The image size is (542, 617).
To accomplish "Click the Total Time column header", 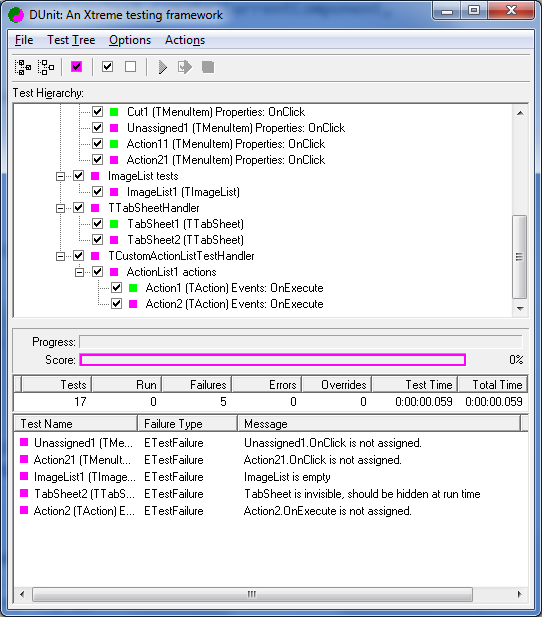I will coord(492,384).
